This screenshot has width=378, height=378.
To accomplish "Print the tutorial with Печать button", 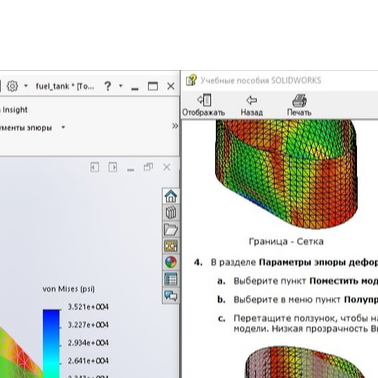I will (299, 105).
